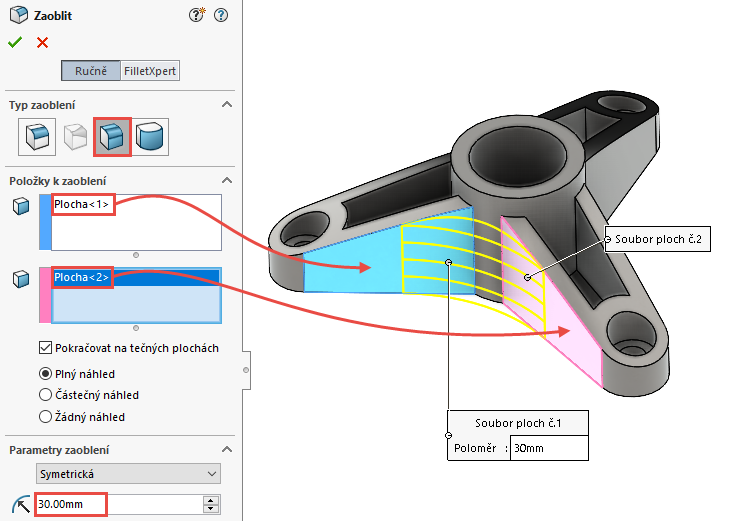Open help question mark icon

click(221, 15)
